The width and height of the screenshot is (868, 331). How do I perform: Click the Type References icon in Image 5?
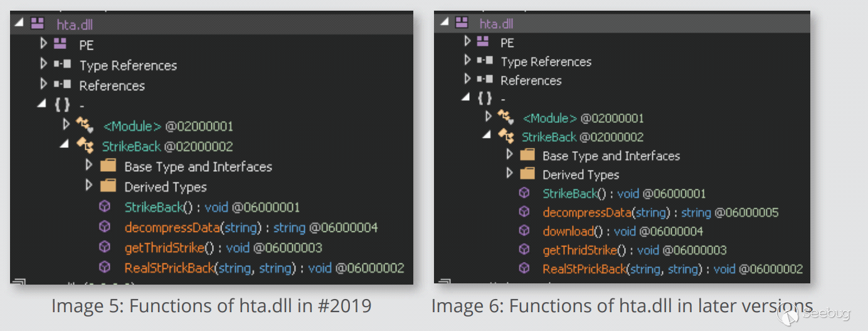click(x=63, y=65)
